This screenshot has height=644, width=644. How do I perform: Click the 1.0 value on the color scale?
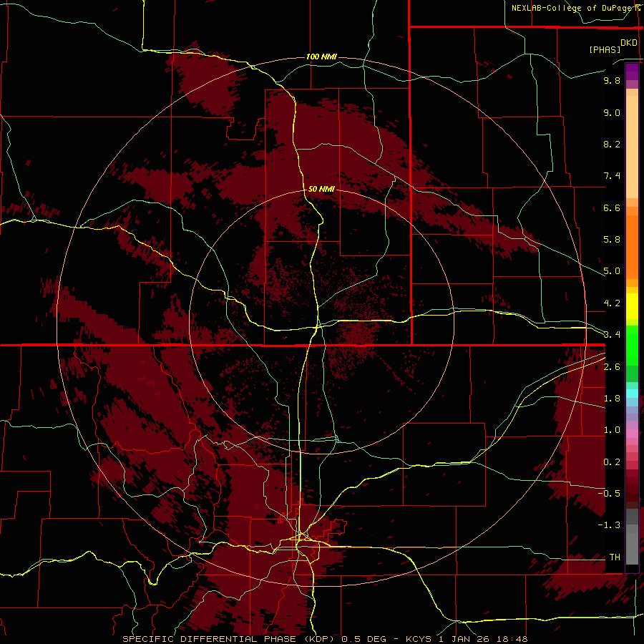(x=612, y=430)
